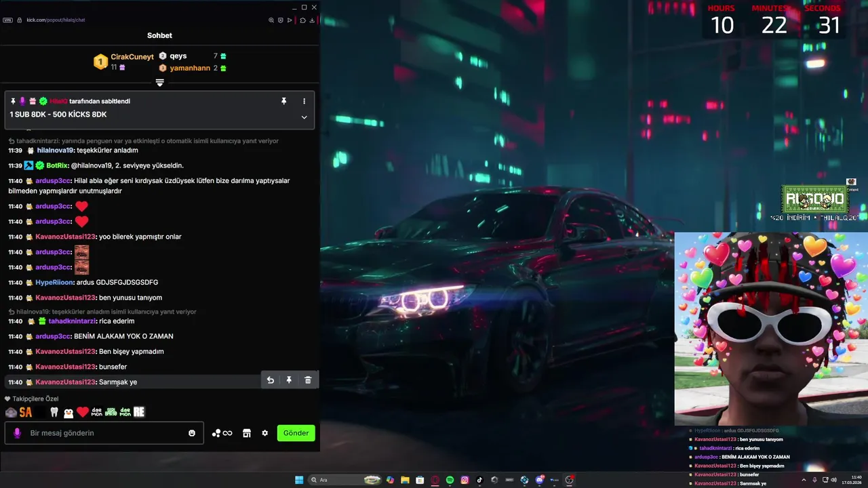Select the tooth emote
The height and width of the screenshot is (488, 868).
coord(54,412)
